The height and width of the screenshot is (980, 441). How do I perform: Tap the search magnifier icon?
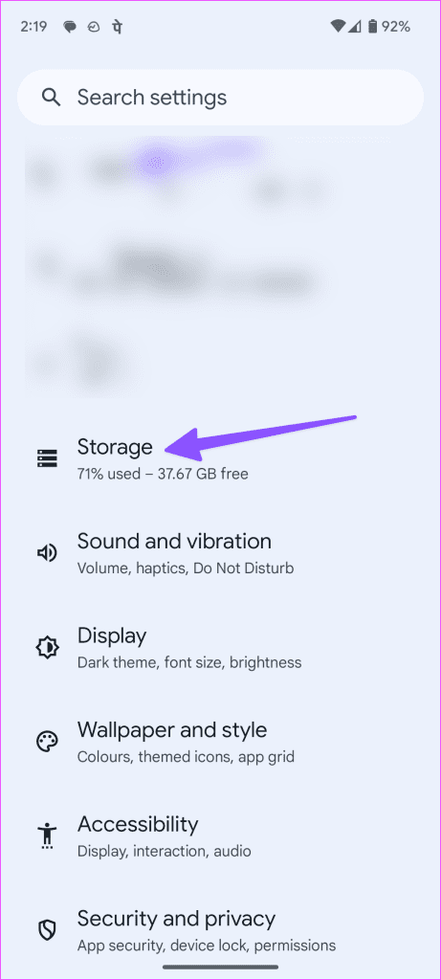point(51,98)
